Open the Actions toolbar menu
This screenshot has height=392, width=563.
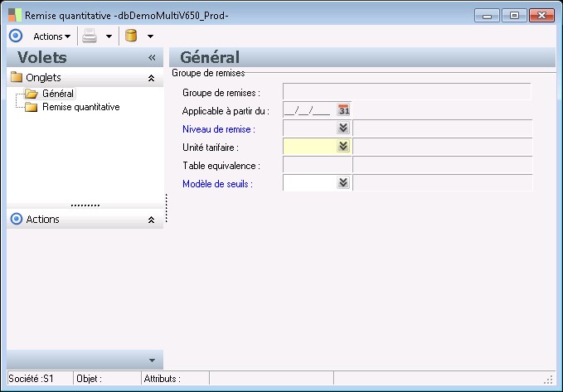[51, 36]
